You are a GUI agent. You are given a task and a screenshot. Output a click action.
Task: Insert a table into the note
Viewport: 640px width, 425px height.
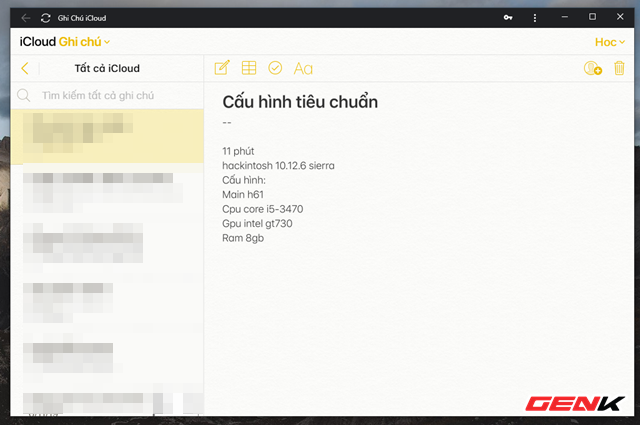pos(249,68)
